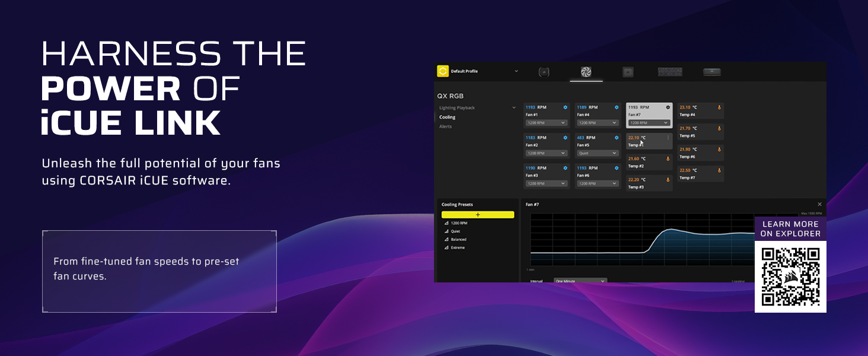Open Fan #5 Quiet preset dropdown
This screenshot has width=868, height=356.
tap(598, 153)
